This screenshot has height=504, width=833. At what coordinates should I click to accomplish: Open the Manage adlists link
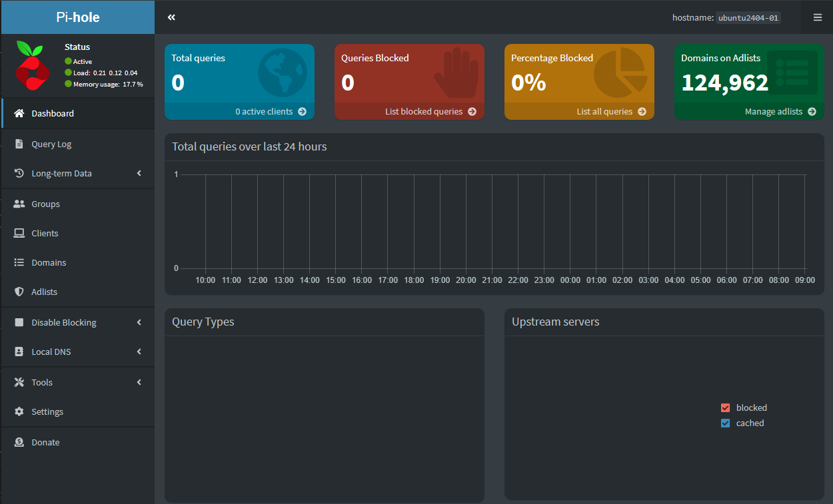tap(780, 112)
